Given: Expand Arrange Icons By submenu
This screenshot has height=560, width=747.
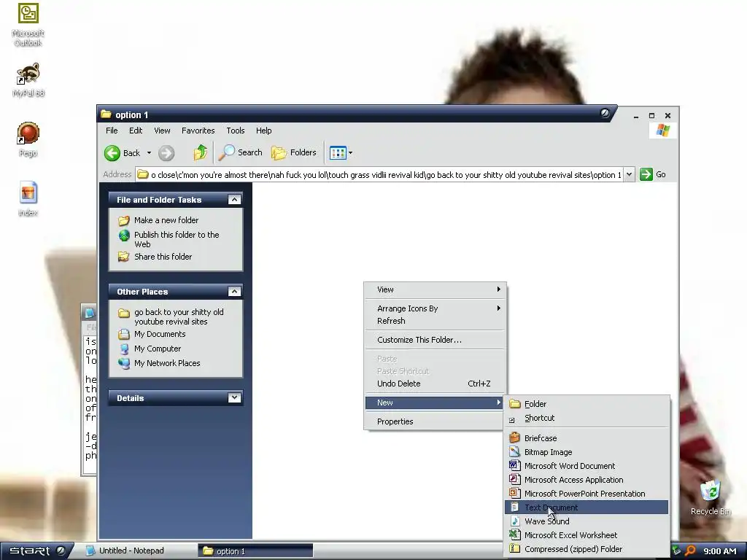Looking at the screenshot, I should click(435, 308).
